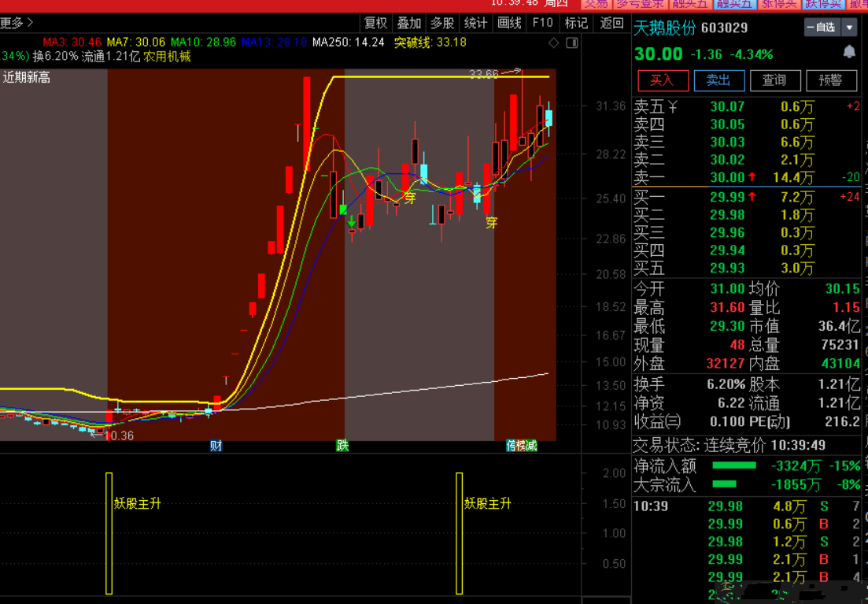Click the MA7: 30.06 label
Image resolution: width=868 pixels, height=604 pixels.
click(135, 43)
